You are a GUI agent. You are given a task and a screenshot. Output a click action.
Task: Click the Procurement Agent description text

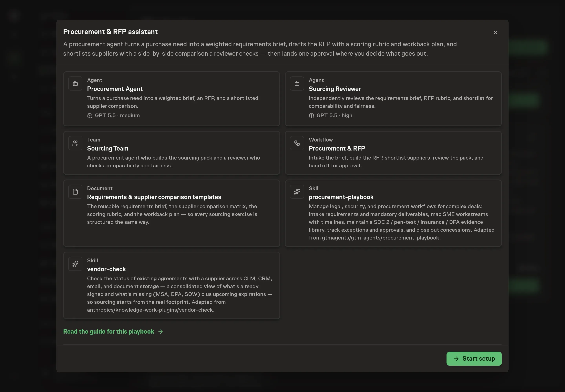(173, 102)
